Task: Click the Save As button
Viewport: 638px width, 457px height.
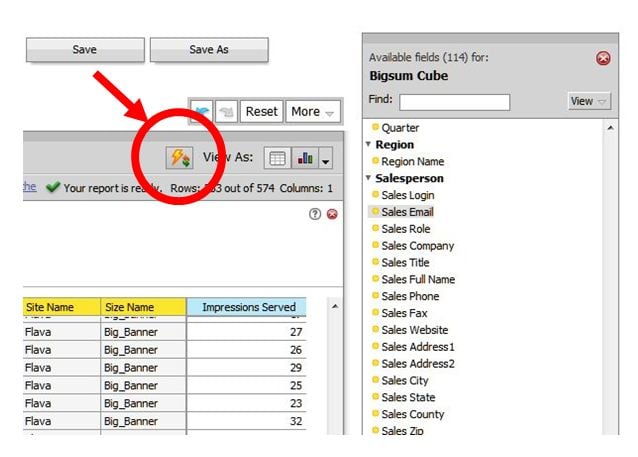Action: point(209,50)
